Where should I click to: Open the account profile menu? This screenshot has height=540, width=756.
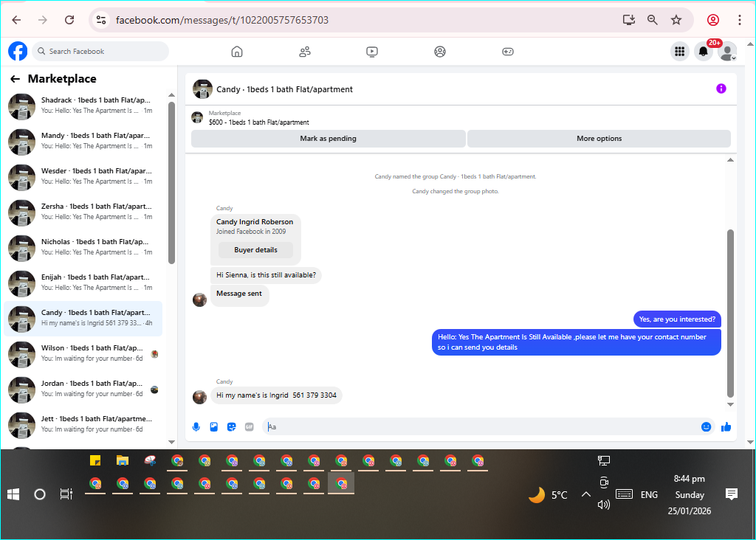click(727, 52)
